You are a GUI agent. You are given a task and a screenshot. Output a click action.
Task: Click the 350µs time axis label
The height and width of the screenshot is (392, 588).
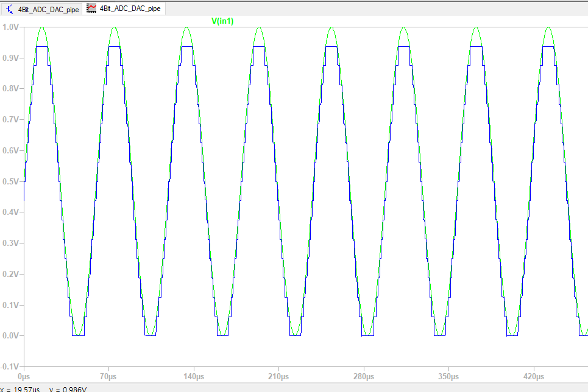tap(448, 377)
